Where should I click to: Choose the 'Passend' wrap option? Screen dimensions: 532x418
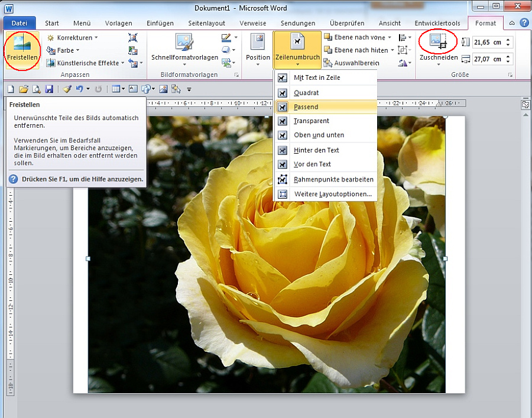(x=306, y=107)
